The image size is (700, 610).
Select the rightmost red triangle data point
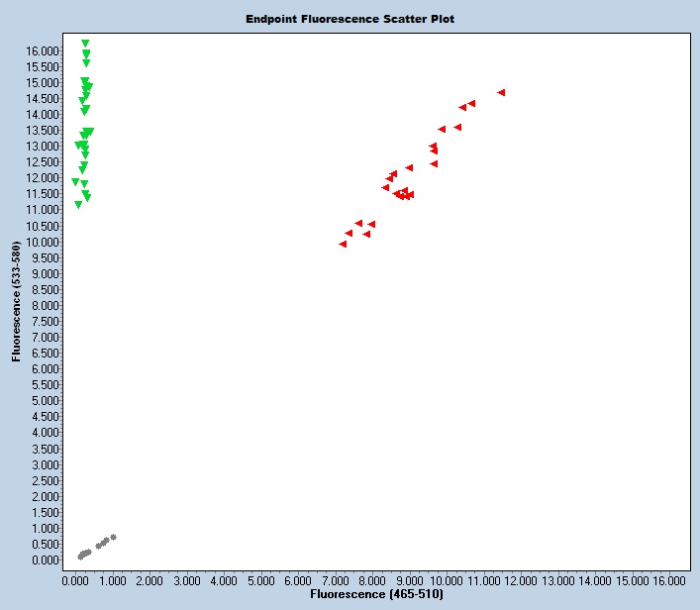point(501,92)
